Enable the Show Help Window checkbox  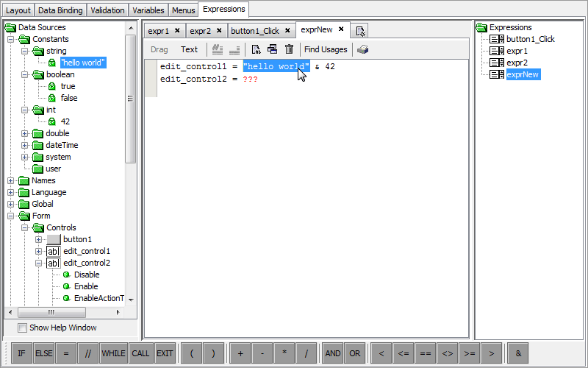22,328
